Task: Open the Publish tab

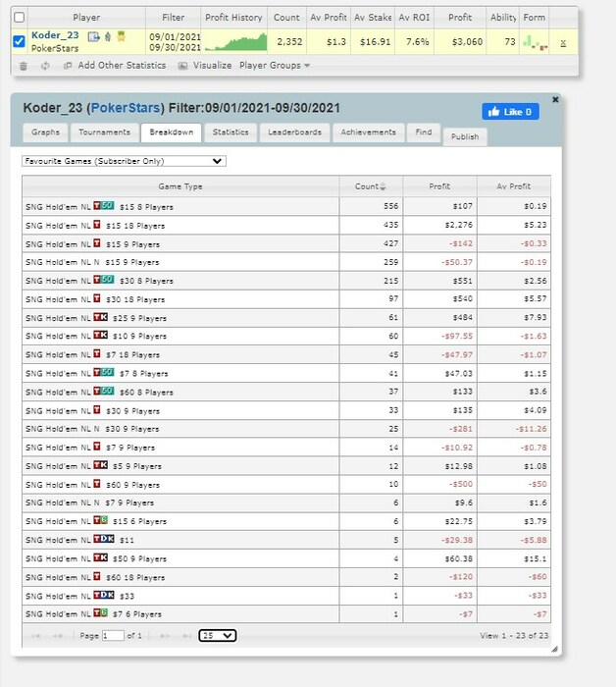Action: tap(465, 136)
